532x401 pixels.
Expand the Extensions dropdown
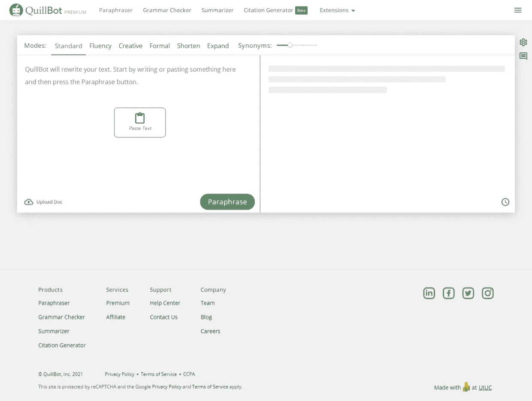(x=337, y=10)
